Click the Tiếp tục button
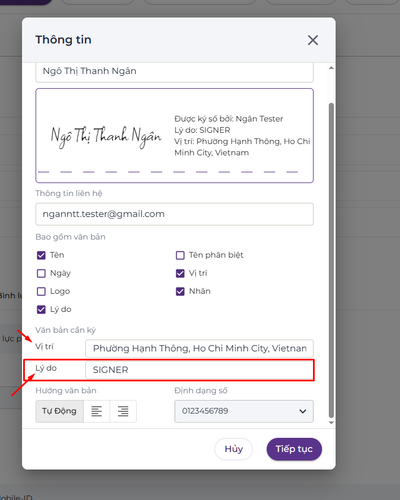Image resolution: width=400 pixels, height=500 pixels. pyautogui.click(x=294, y=449)
